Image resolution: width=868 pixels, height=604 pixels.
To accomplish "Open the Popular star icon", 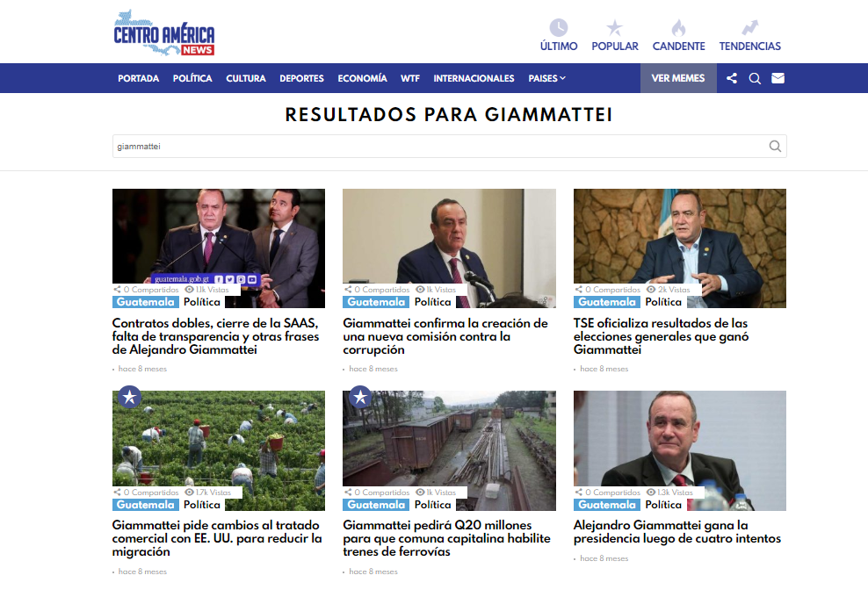I will pos(614,28).
